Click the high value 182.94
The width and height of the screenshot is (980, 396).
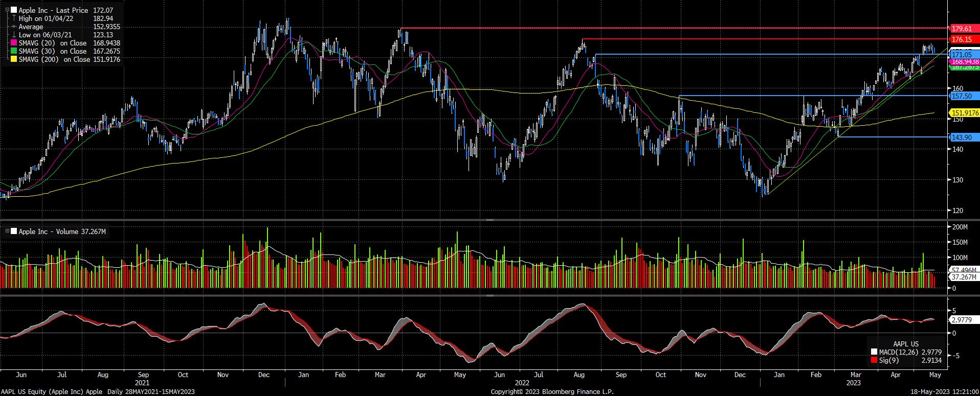coord(103,18)
